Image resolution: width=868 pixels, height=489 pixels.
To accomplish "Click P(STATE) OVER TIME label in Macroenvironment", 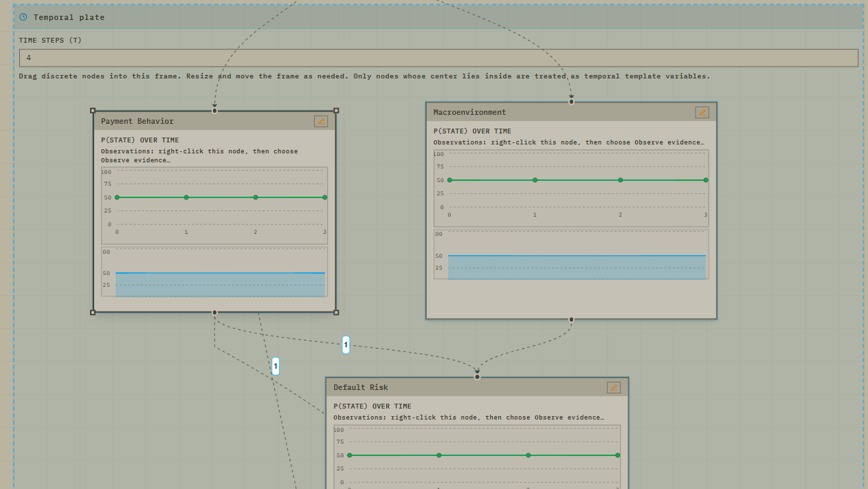I will click(x=472, y=131).
